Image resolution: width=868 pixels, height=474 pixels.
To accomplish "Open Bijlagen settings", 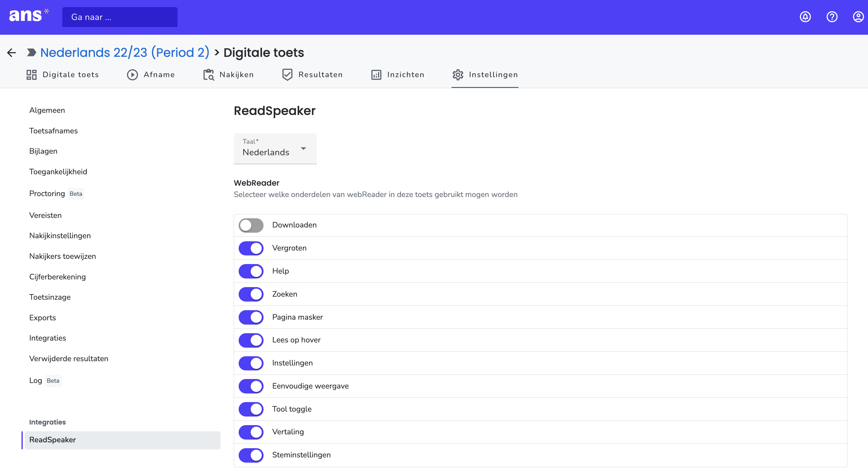I will pyautogui.click(x=43, y=151).
